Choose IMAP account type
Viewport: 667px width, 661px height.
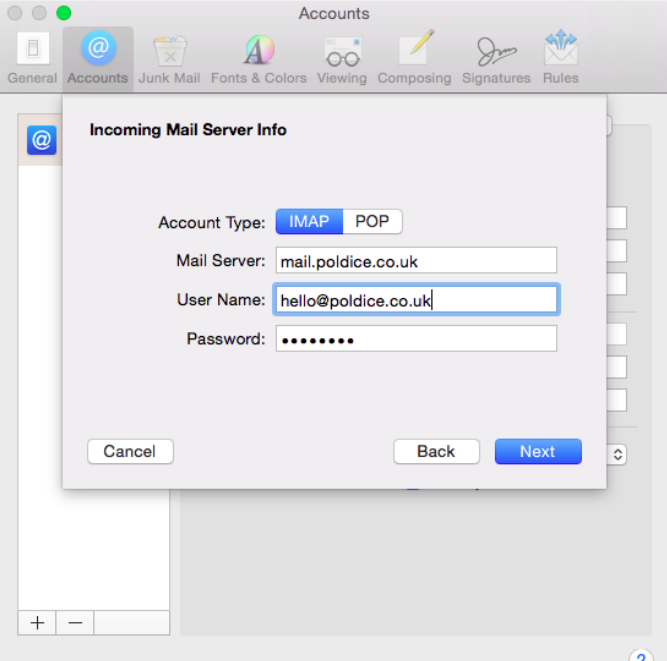(309, 222)
